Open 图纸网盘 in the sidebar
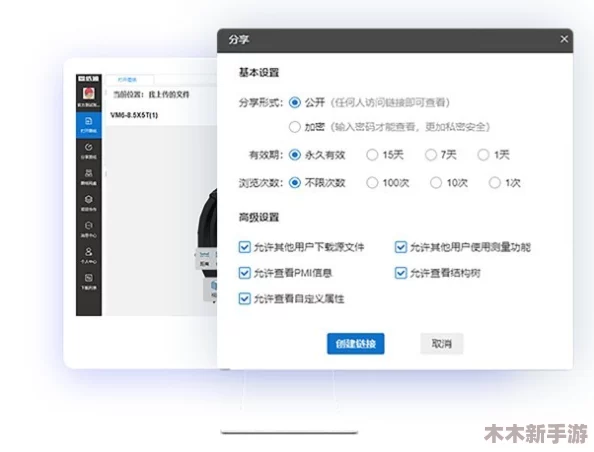The height and width of the screenshot is (452, 594). (x=89, y=177)
